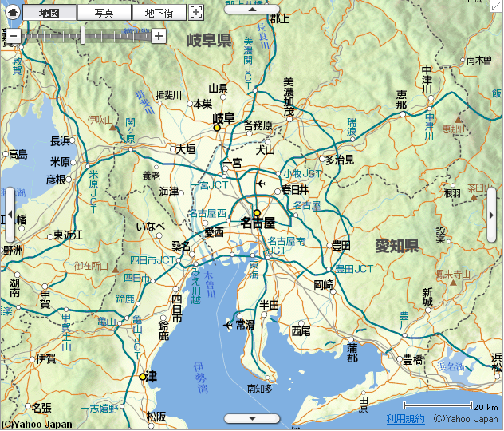The height and width of the screenshot is (431, 504).
Task: Click the airport icon north of Nagoya
Action: [x=261, y=185]
